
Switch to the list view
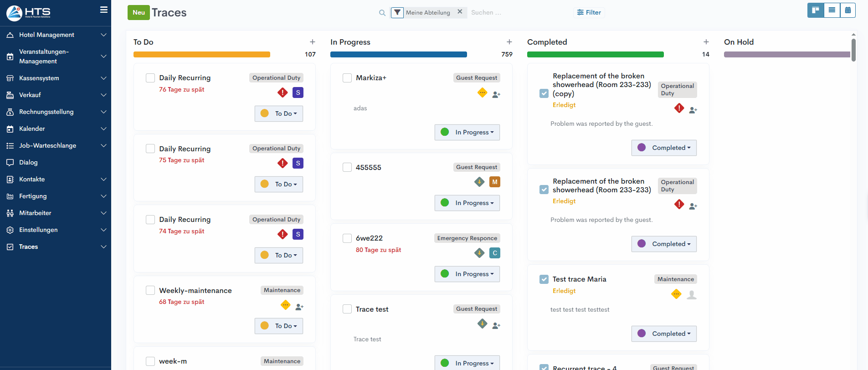832,10
